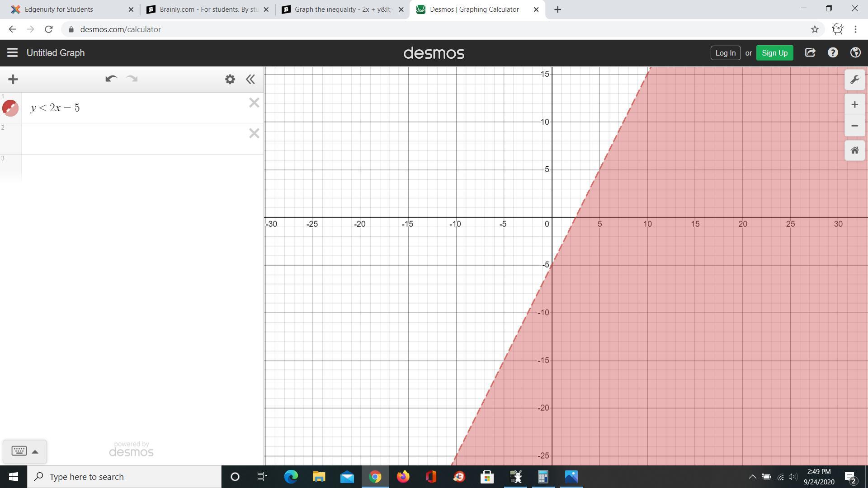The image size is (868, 488).
Task: Collapse the expression list panel
Action: 250,80
